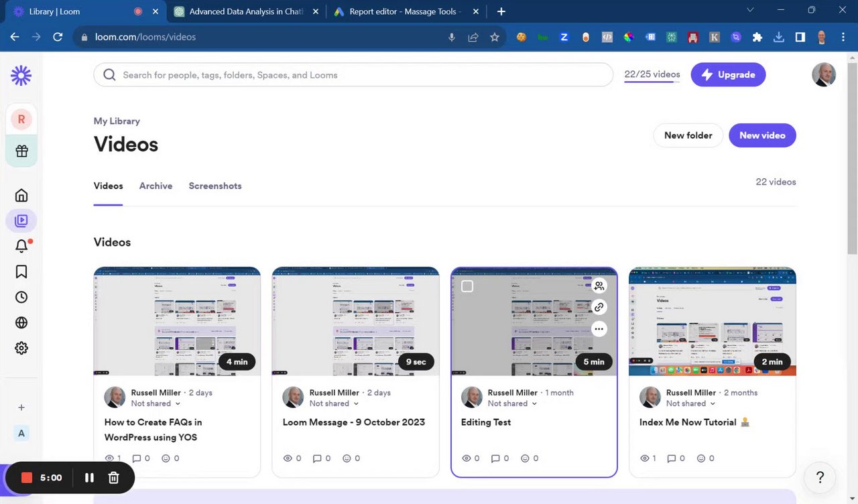Reload the Loom page
Image resolution: width=858 pixels, height=504 pixels.
pyautogui.click(x=58, y=38)
